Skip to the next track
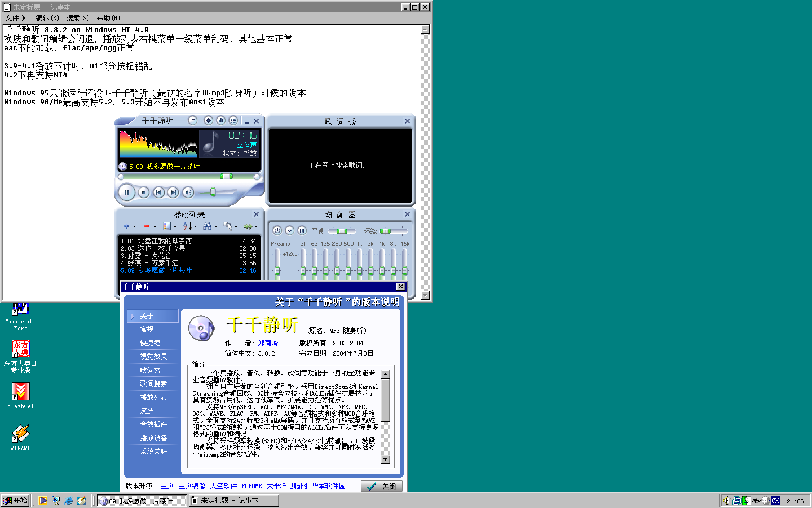Screen dimensions: 812x508 (x=173, y=192)
